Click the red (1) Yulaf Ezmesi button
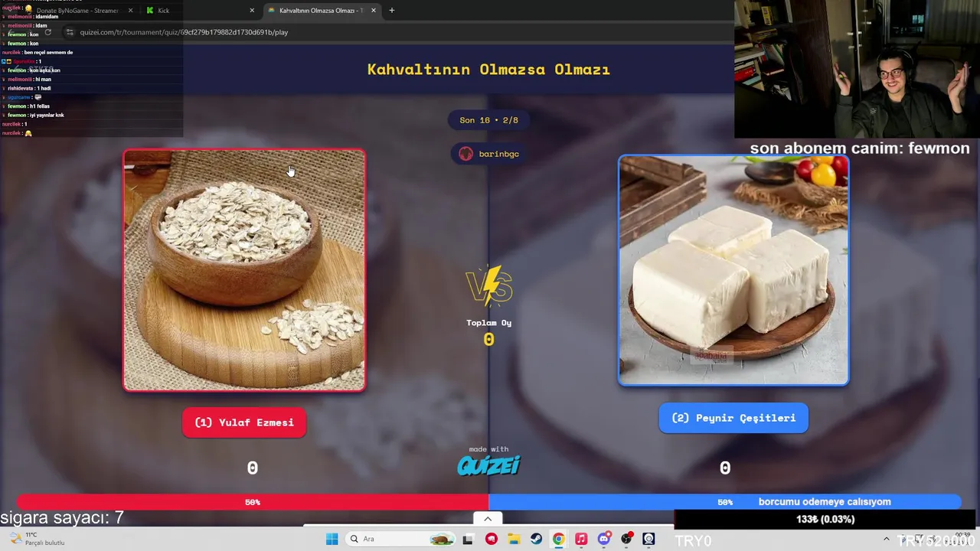980x551 pixels. [x=244, y=422]
